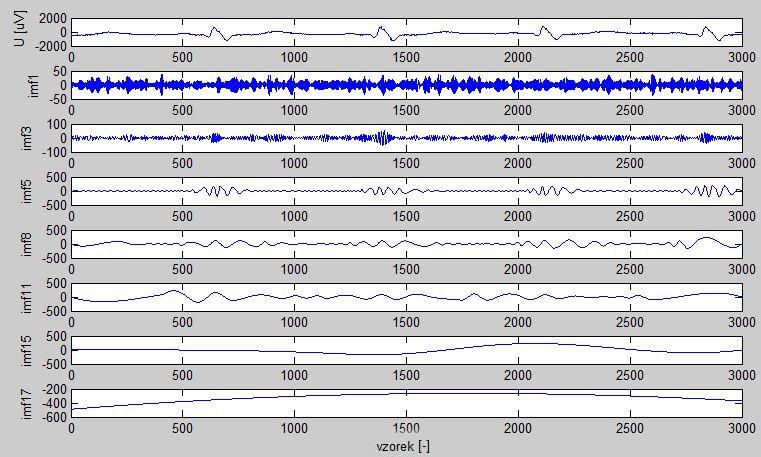Select the imf5 plot area

pos(407,191)
